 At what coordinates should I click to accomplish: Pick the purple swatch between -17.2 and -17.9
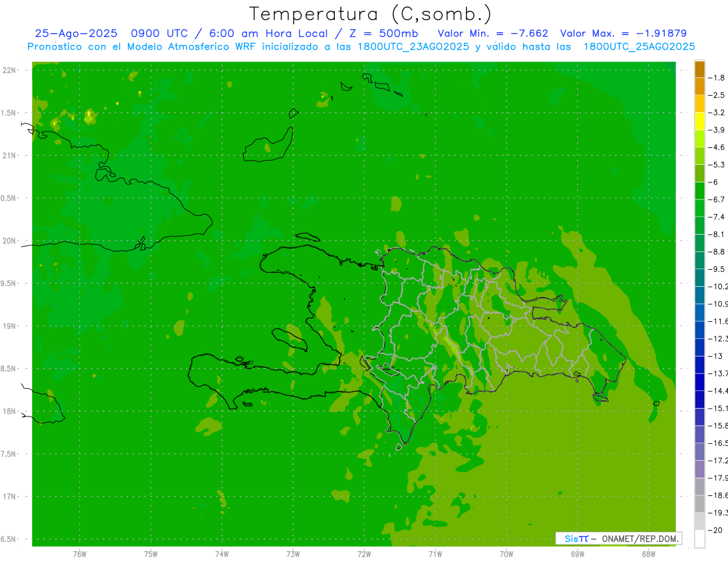click(x=699, y=469)
